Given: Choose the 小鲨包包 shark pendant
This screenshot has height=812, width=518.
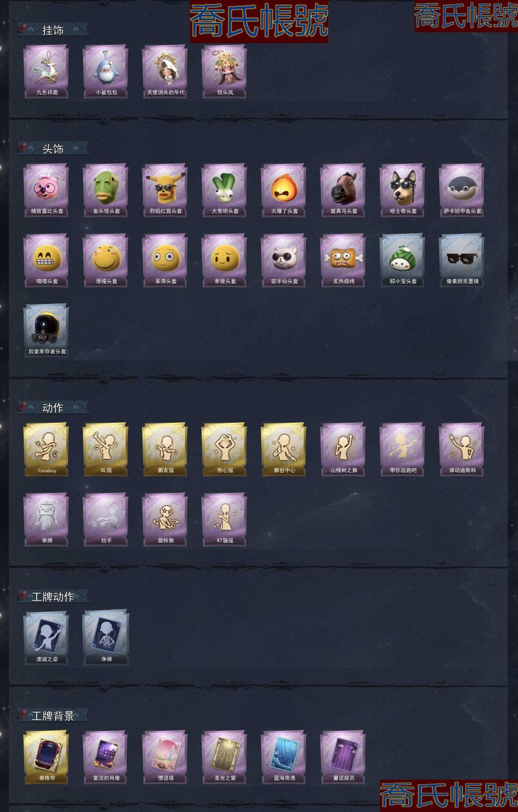Looking at the screenshot, I should tap(106, 71).
